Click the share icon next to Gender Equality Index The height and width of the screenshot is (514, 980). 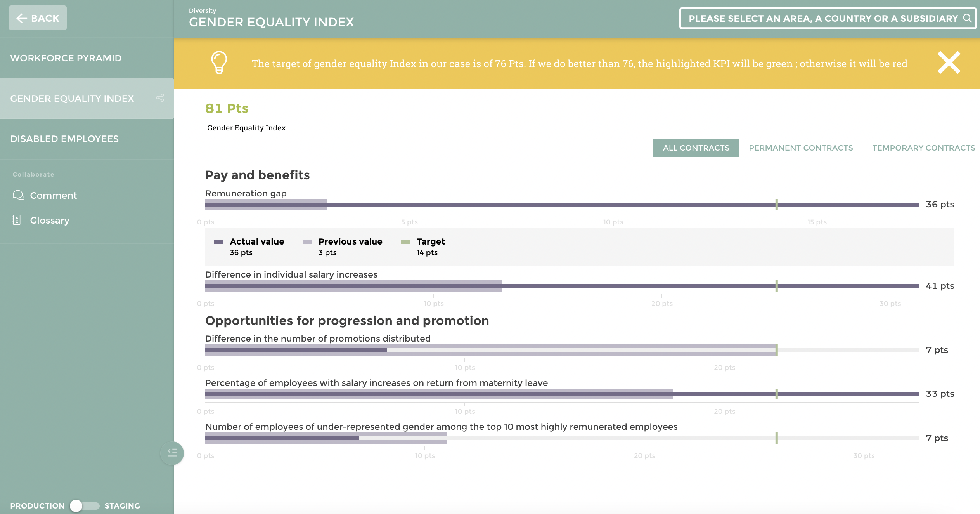point(160,98)
